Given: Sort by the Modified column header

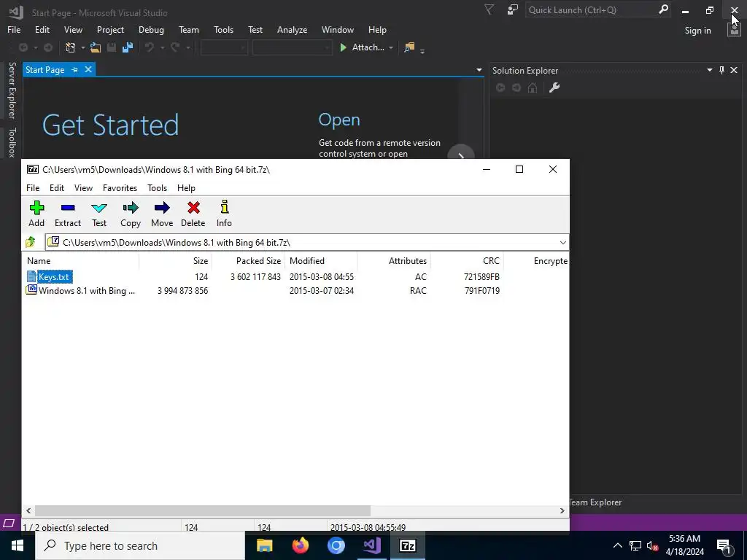Looking at the screenshot, I should click(321, 260).
